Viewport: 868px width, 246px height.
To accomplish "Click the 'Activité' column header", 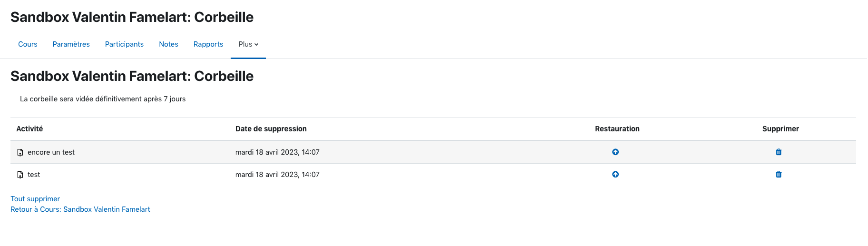I will (x=29, y=129).
